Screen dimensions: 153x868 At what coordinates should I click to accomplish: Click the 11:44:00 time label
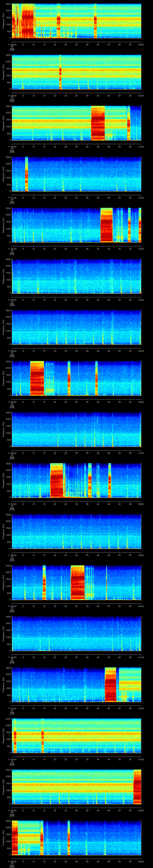pos(12,861)
